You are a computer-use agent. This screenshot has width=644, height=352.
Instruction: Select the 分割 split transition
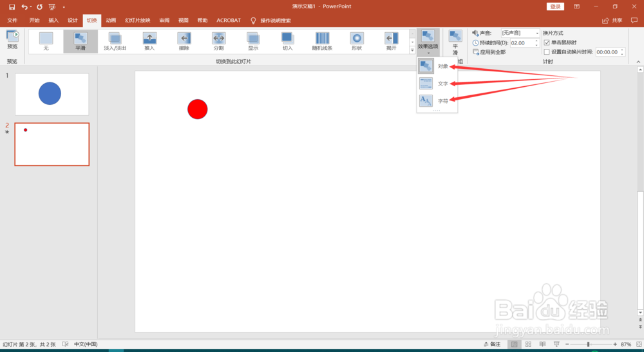coord(218,41)
